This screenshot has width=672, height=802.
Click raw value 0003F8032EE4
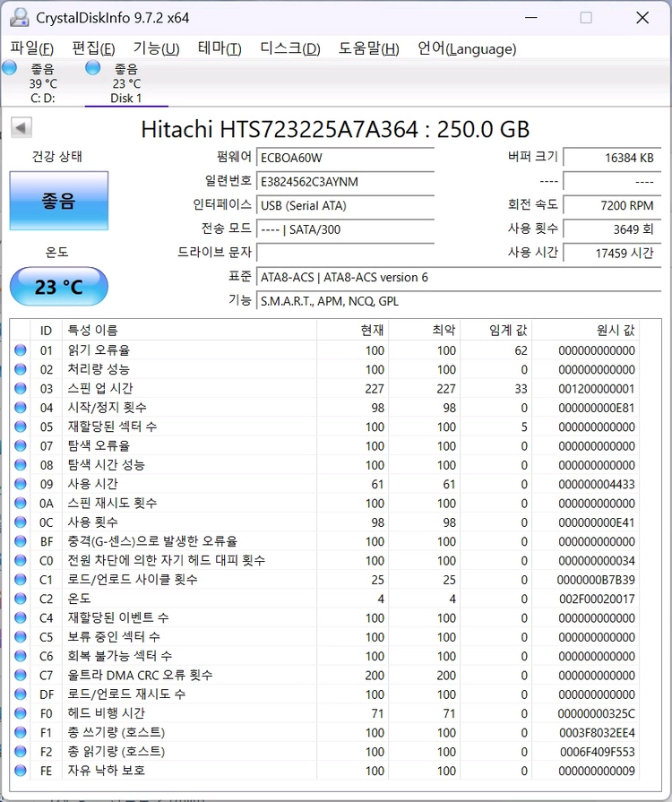(x=597, y=732)
